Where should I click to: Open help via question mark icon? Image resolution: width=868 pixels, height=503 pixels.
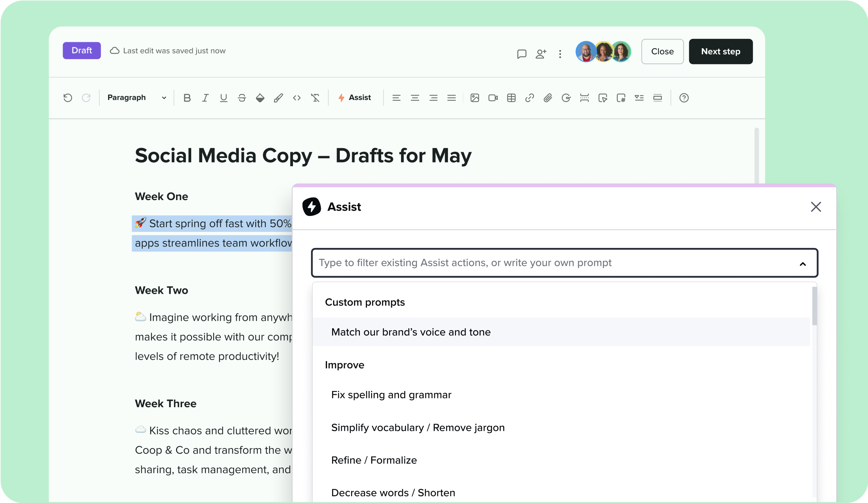(x=683, y=98)
